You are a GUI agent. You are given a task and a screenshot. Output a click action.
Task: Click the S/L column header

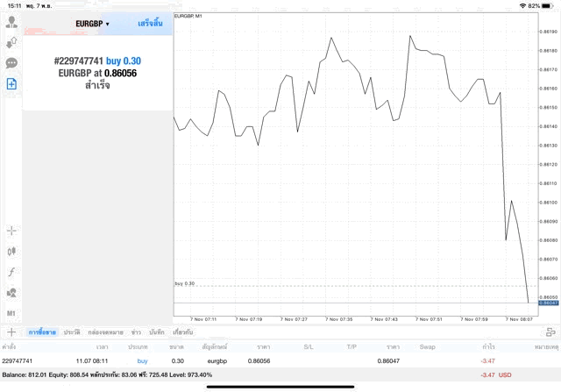[x=309, y=347]
